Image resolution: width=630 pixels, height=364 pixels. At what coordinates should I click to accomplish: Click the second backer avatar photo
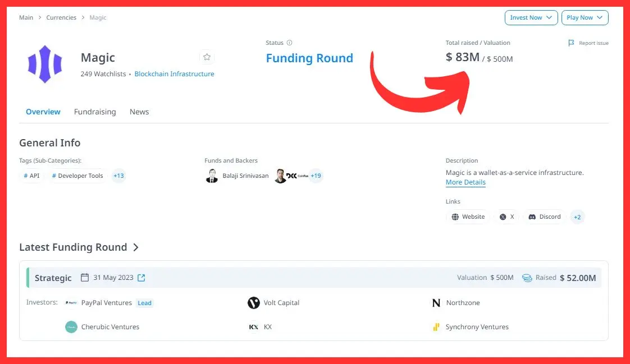coord(280,176)
